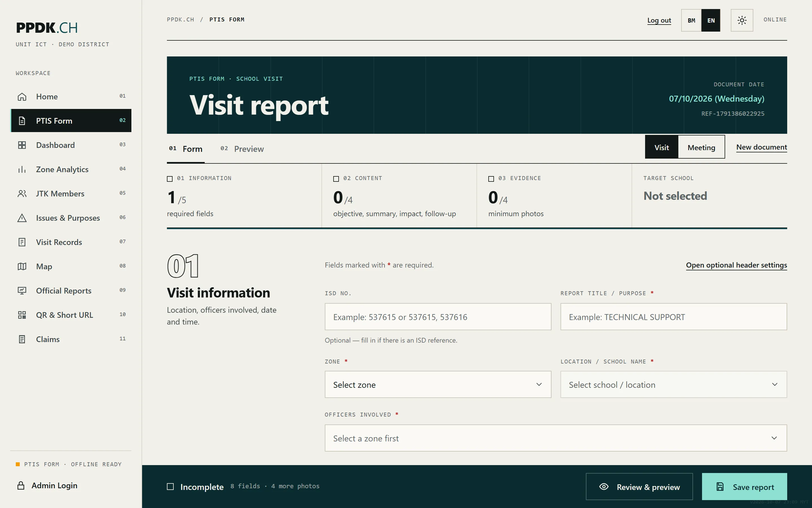This screenshot has width=812, height=508.
Task: Open the Select school / location dropdown
Action: (x=673, y=384)
